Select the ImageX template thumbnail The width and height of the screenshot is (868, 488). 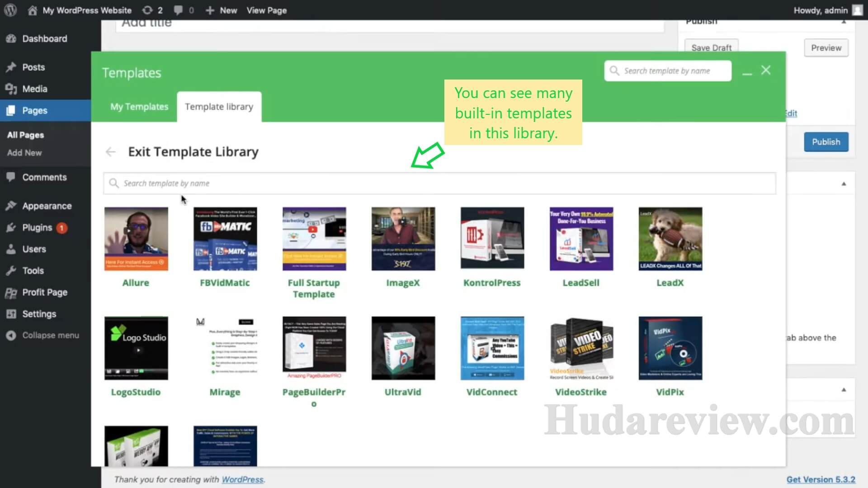pyautogui.click(x=403, y=239)
